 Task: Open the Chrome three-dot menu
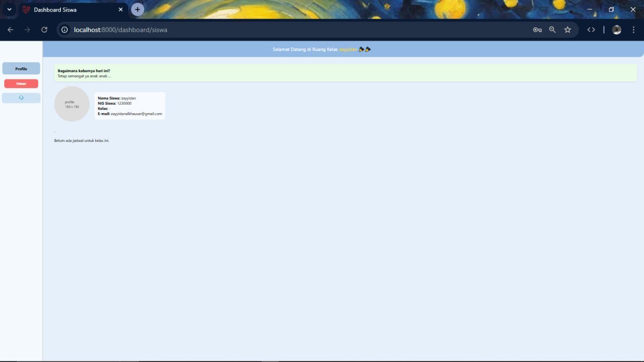coord(633,30)
